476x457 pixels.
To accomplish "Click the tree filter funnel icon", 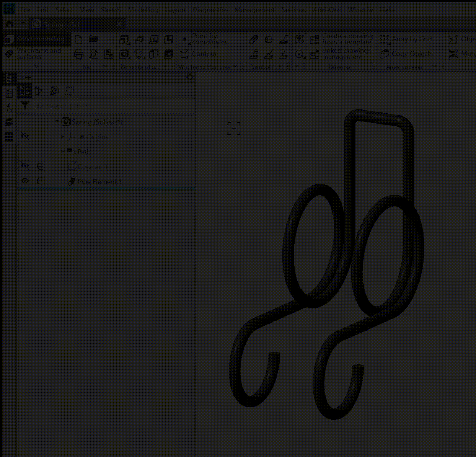I will point(25,105).
